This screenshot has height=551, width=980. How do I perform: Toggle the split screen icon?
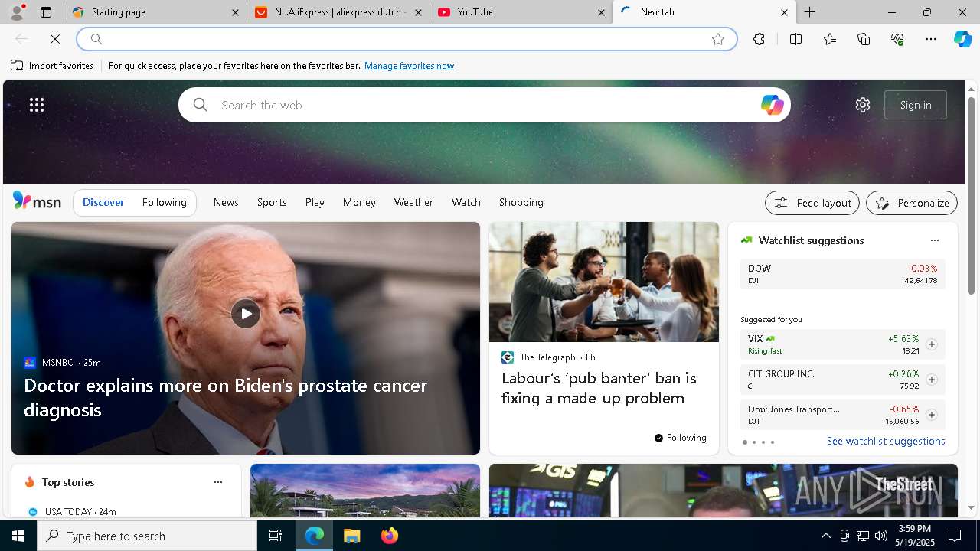click(x=795, y=39)
